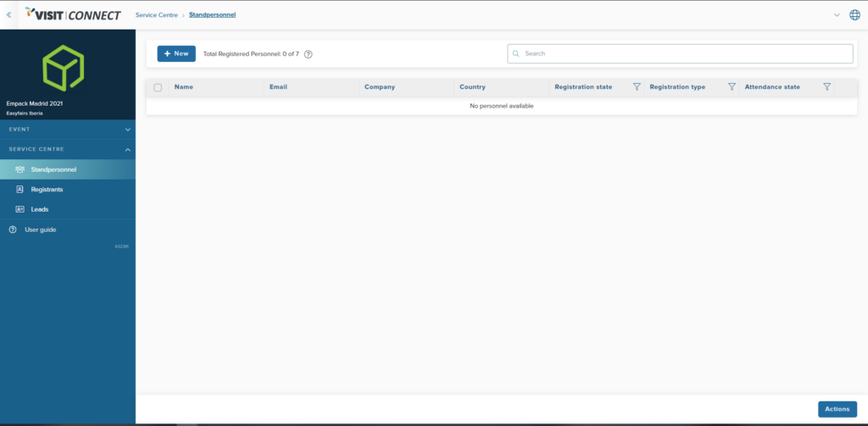Filter by Registration state funnel icon
868x426 pixels.
pyautogui.click(x=637, y=87)
